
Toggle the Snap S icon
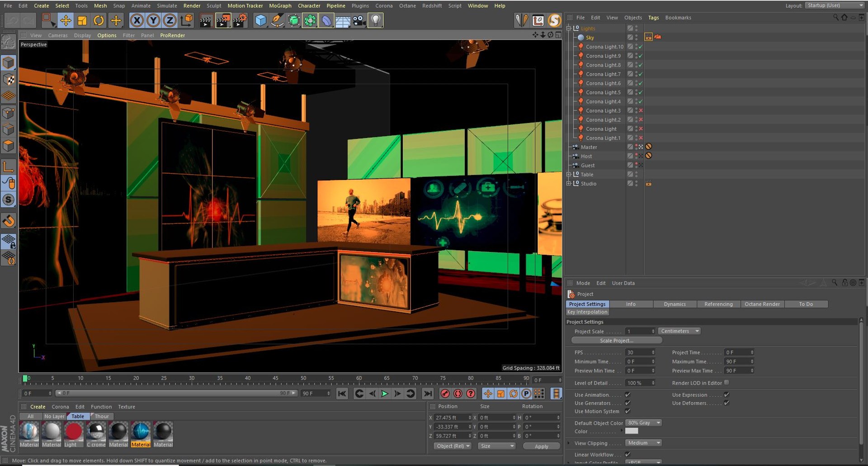click(9, 200)
